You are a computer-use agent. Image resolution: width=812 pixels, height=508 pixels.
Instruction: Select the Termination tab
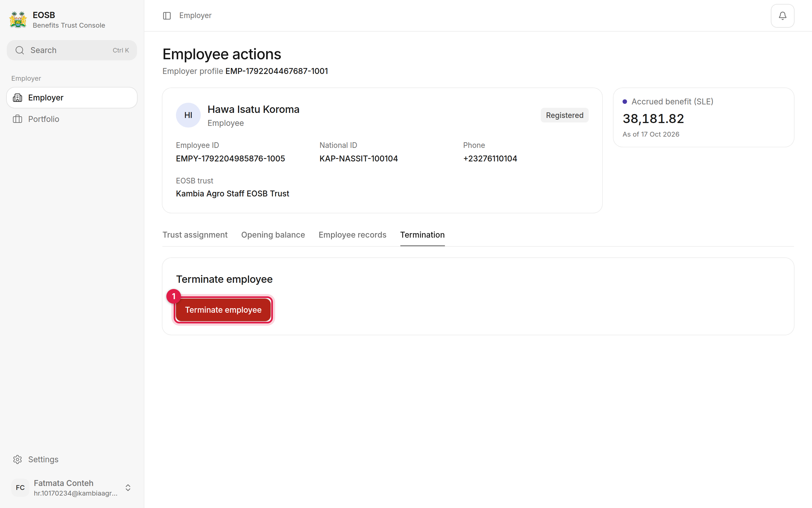click(x=422, y=235)
